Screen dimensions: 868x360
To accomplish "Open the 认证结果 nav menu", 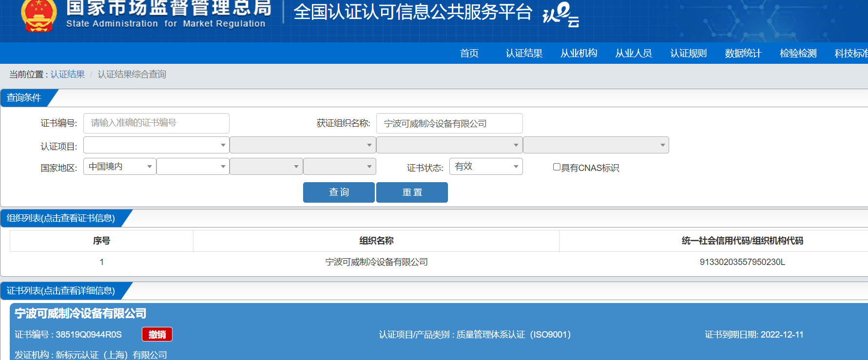I will coord(524,53).
